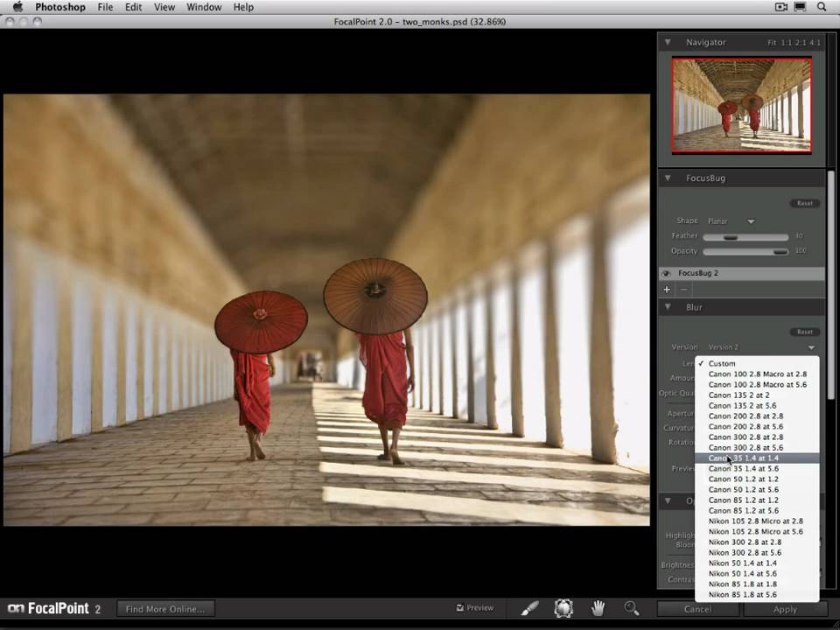The width and height of the screenshot is (840, 630).
Task: Open the View menu
Action: click(164, 7)
